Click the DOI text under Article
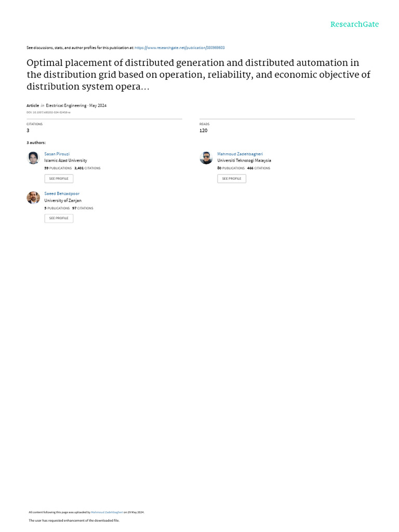399x532 pixels. 48,112
